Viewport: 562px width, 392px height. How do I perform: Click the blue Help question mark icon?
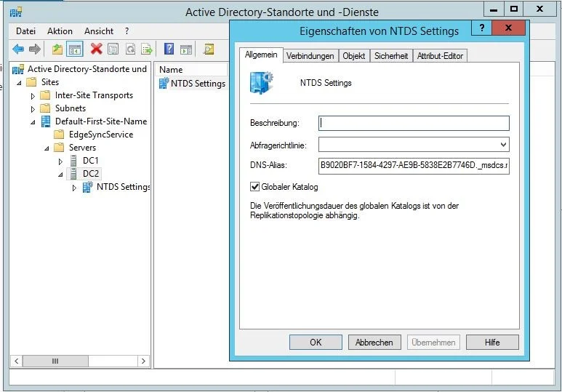(x=169, y=49)
